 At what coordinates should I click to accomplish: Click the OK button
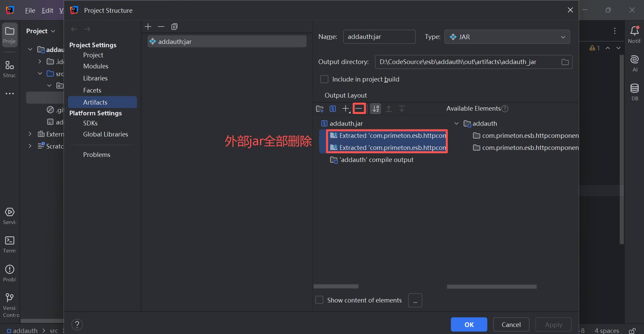(469, 324)
